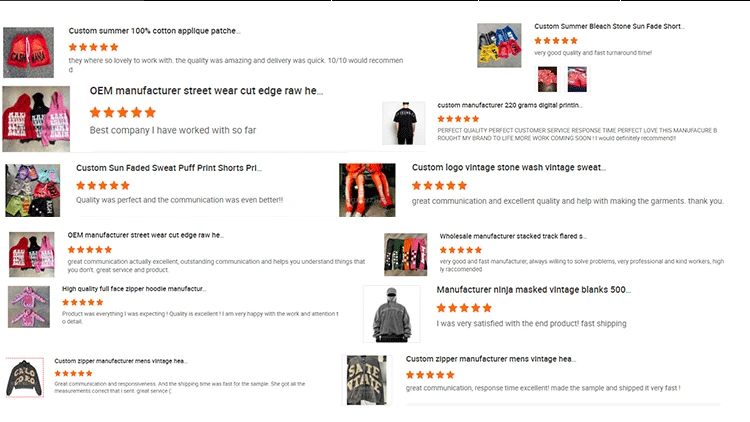750x422 pixels.
Task: Open "OEM manufacturer street wear cut edge raw he..." large title
Action: pyautogui.click(x=206, y=91)
